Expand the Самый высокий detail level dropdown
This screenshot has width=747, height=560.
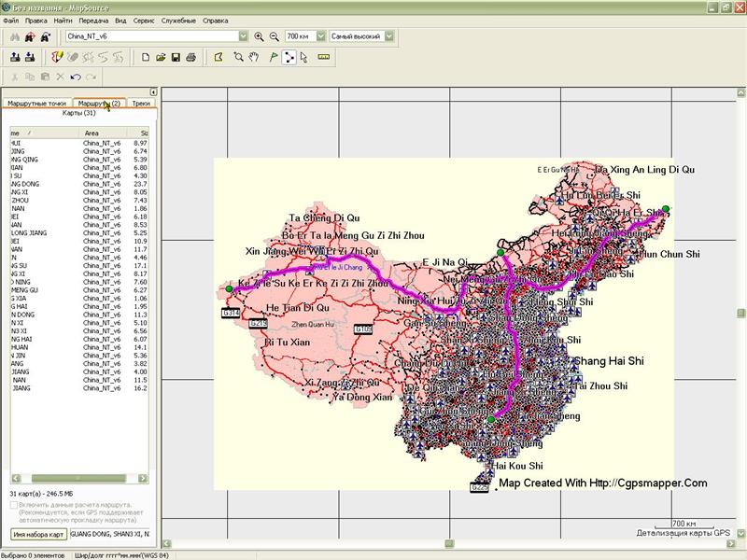[x=388, y=36]
